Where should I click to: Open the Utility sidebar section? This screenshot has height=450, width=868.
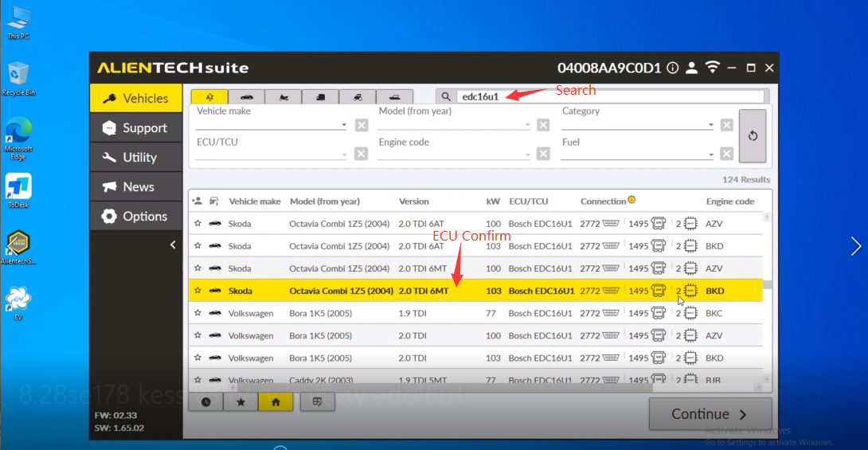coord(136,157)
